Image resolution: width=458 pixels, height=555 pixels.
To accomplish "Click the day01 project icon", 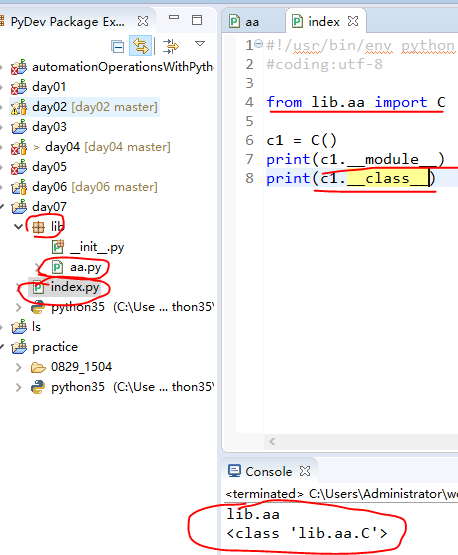I will pyautogui.click(x=19, y=87).
